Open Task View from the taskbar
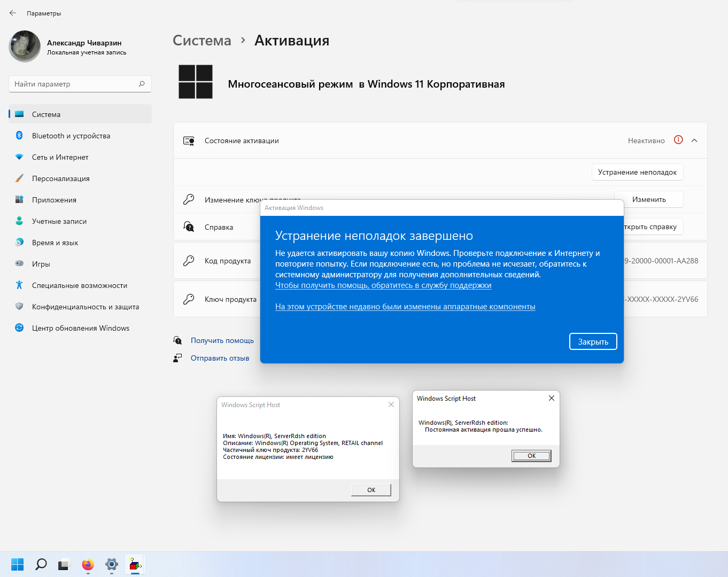 (x=65, y=564)
